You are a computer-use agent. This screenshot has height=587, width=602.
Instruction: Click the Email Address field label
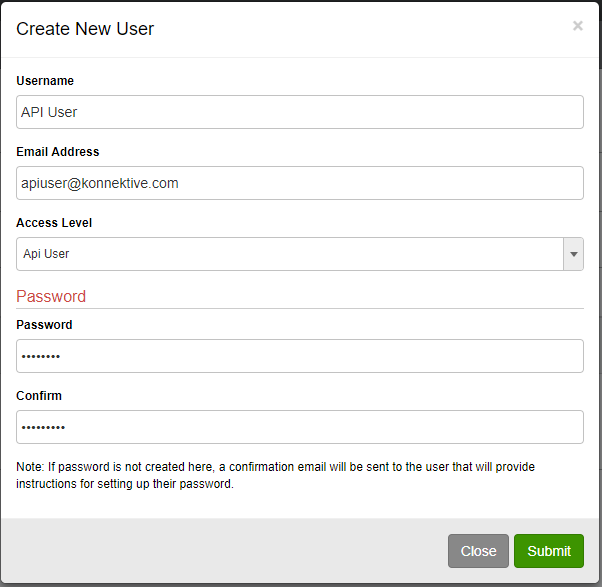click(x=58, y=152)
